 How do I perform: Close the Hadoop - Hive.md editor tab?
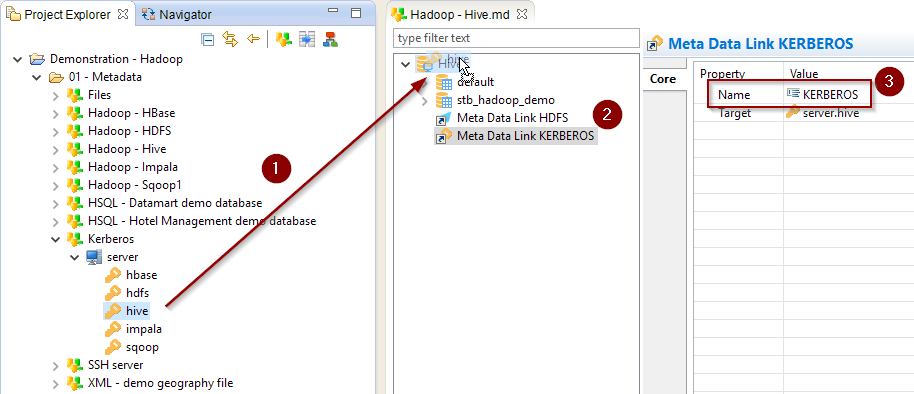point(522,15)
